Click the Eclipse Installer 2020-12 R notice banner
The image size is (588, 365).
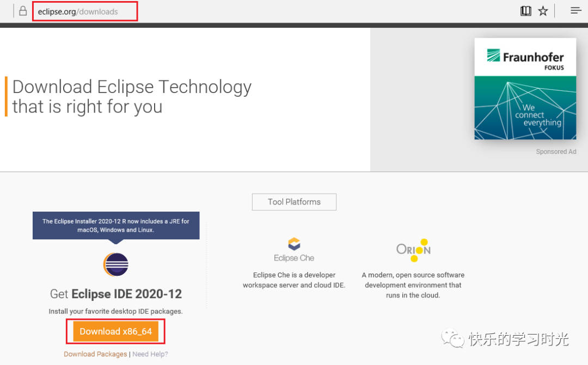[x=116, y=226]
